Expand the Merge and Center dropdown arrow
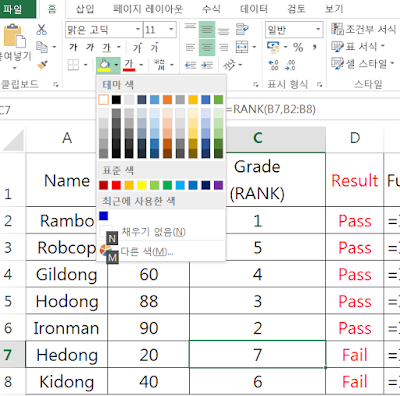The width and height of the screenshot is (400, 396). pyautogui.click(x=254, y=47)
